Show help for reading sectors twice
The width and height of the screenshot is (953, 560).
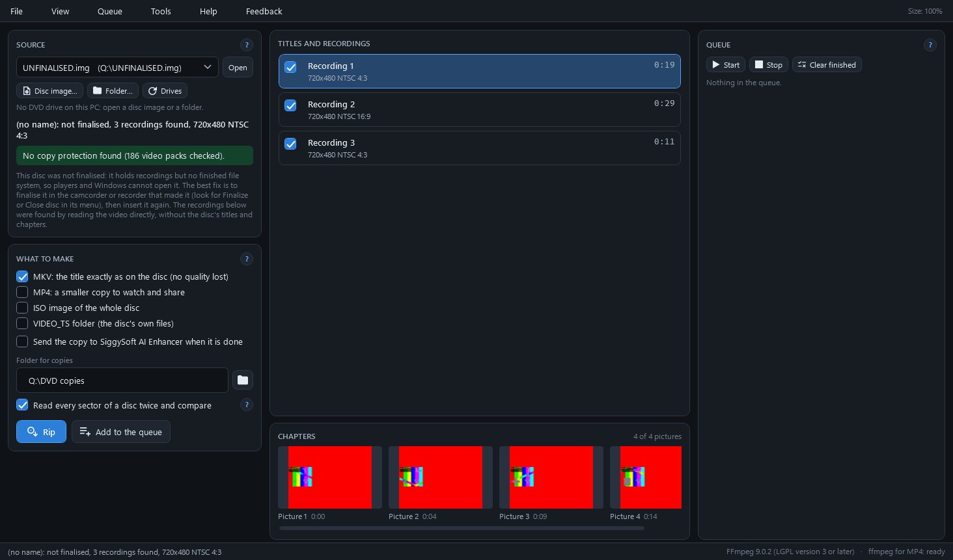[x=247, y=405]
